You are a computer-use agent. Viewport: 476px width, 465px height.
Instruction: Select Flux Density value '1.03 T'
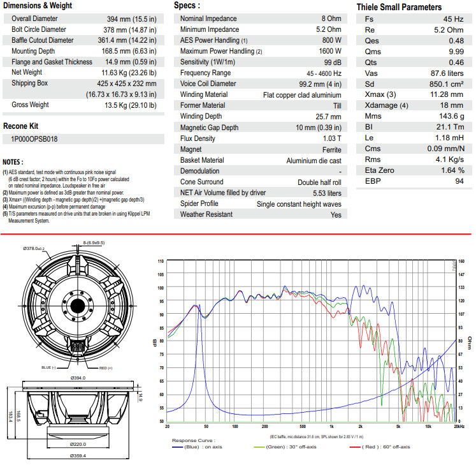pos(332,138)
